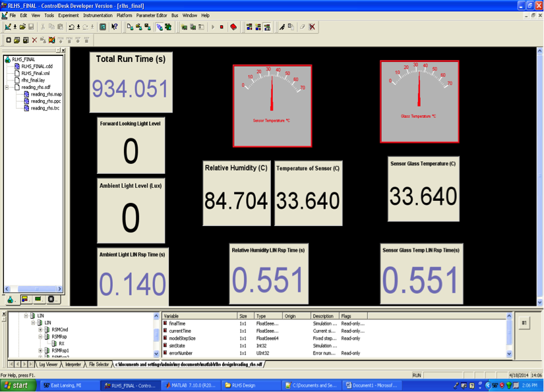Select RLHS_FINAL.cdd in the experiment tree
544x392 pixels.
37,66
